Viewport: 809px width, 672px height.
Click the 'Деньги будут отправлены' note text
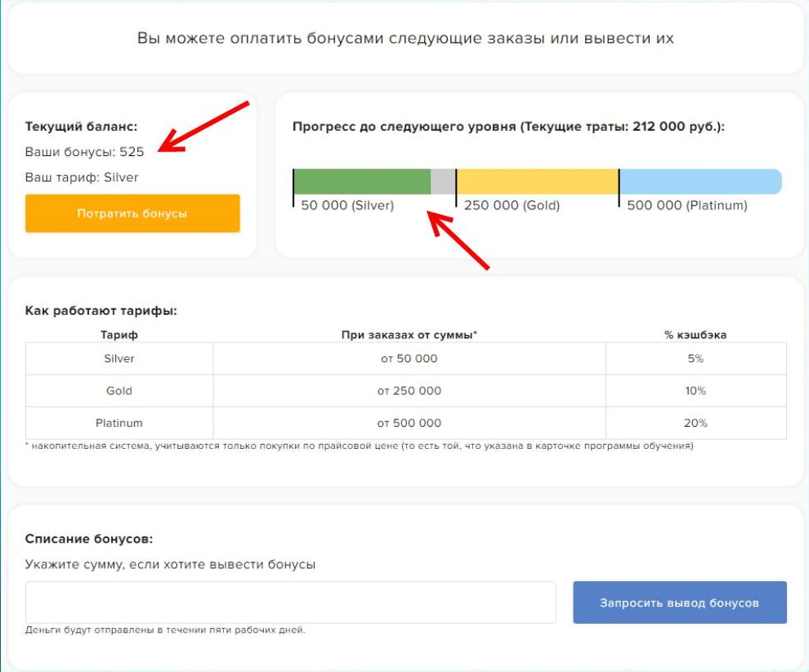pyautogui.click(x=165, y=630)
